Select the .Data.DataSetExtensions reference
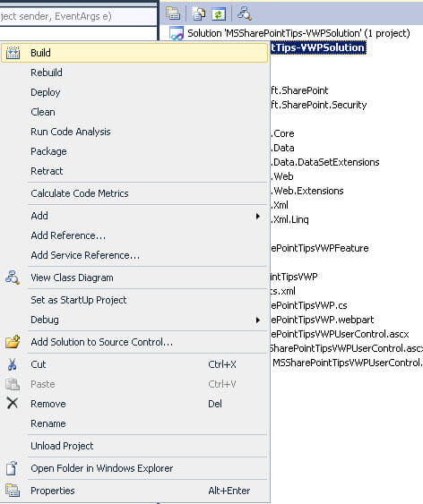The height and width of the screenshot is (504, 423). [325, 162]
